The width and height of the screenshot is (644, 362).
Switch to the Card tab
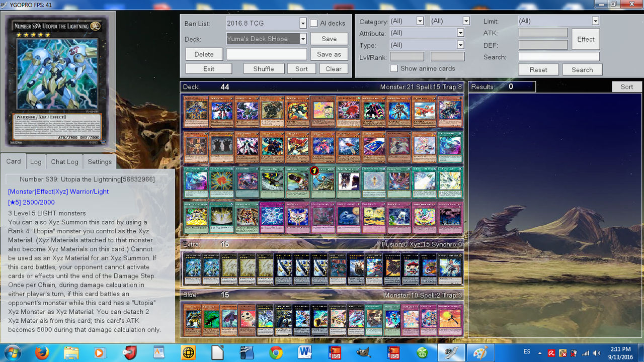14,161
